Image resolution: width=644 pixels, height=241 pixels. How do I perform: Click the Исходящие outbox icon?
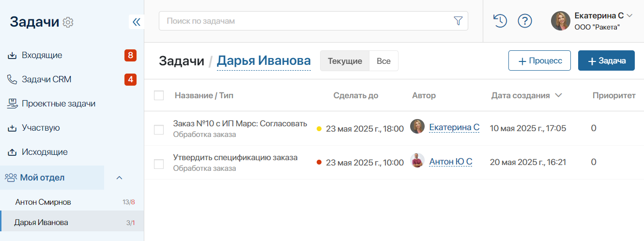pos(12,152)
